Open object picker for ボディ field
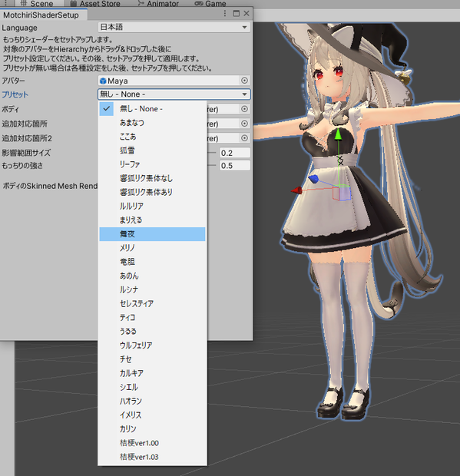 coord(244,109)
